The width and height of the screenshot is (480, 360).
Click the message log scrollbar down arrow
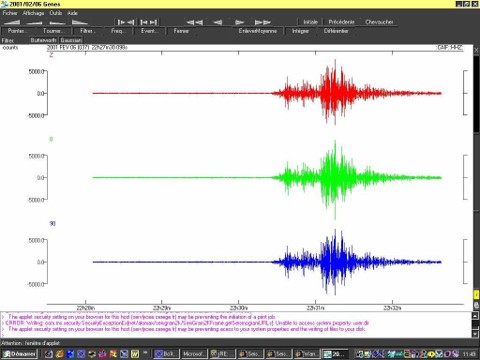coord(476,334)
